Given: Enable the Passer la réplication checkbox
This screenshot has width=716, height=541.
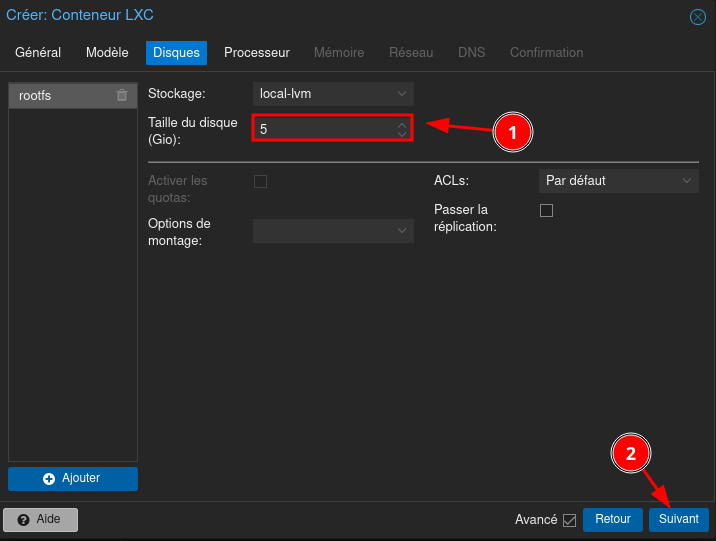Looking at the screenshot, I should click(546, 210).
